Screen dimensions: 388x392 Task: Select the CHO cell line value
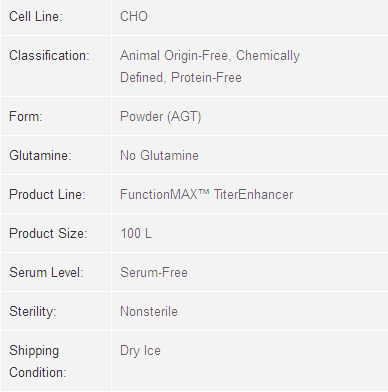(x=134, y=16)
